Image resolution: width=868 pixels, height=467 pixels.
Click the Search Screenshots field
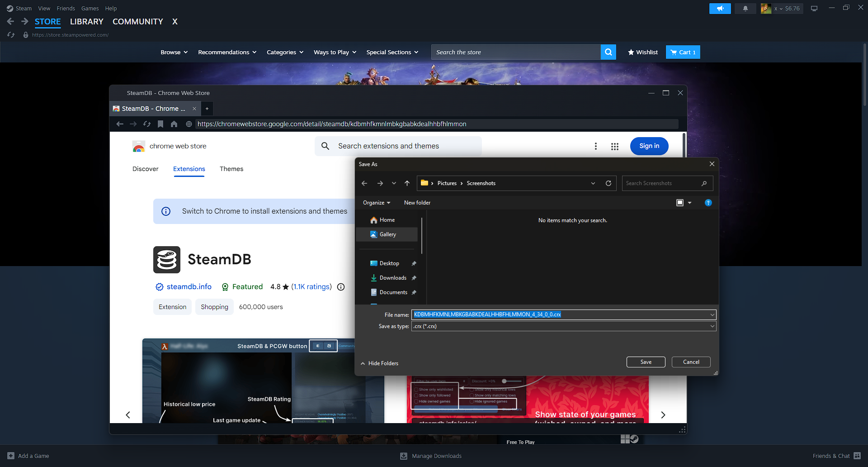point(668,183)
